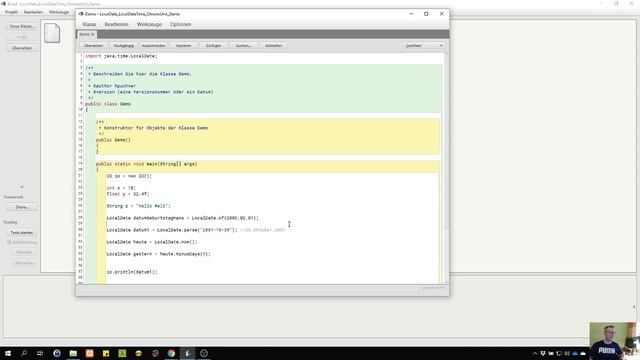Open Windows search from the taskbar
The height and width of the screenshot is (360, 640).
(24, 353)
